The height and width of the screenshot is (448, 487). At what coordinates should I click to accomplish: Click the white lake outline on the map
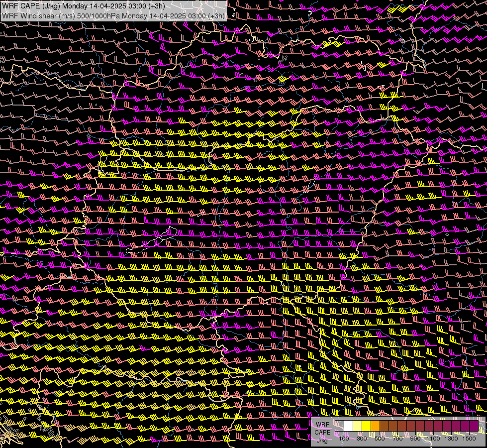152,240
